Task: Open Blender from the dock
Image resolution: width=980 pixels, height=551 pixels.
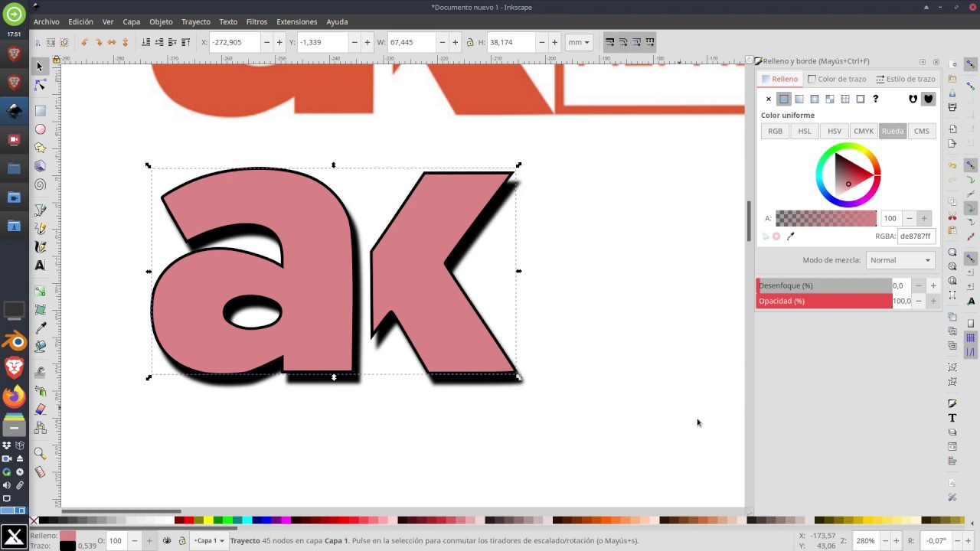Action: 14,341
